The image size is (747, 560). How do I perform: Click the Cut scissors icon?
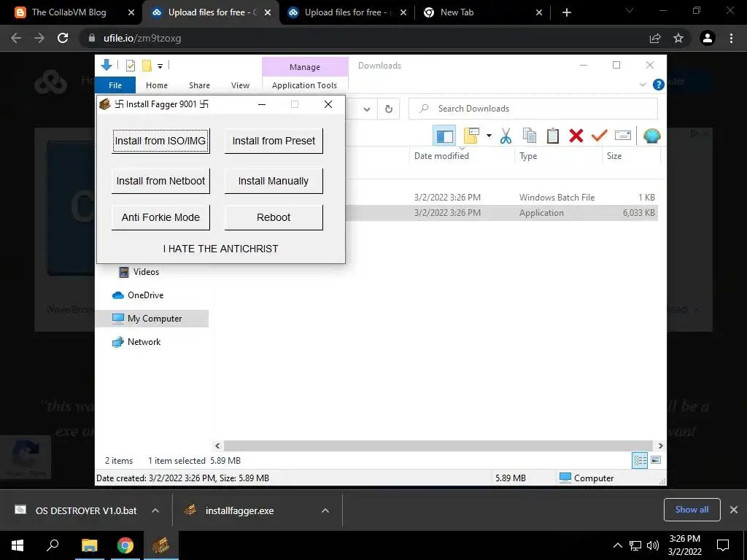pyautogui.click(x=506, y=136)
